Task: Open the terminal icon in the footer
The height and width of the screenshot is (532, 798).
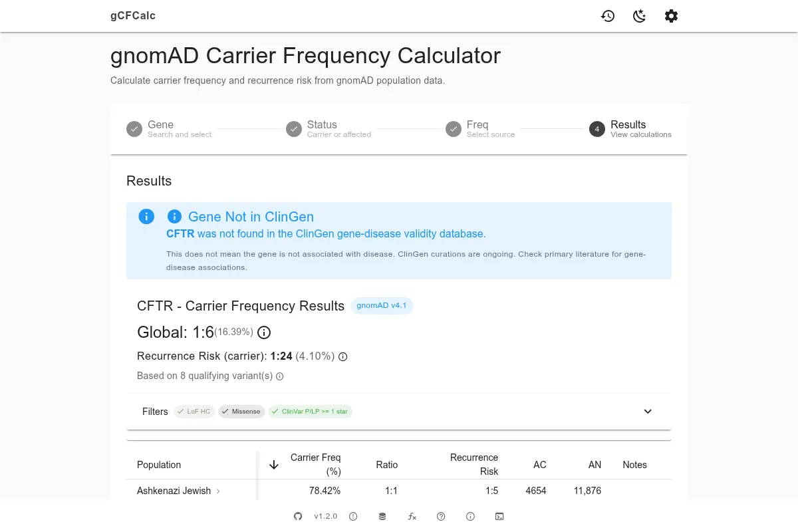Action: pyautogui.click(x=499, y=516)
